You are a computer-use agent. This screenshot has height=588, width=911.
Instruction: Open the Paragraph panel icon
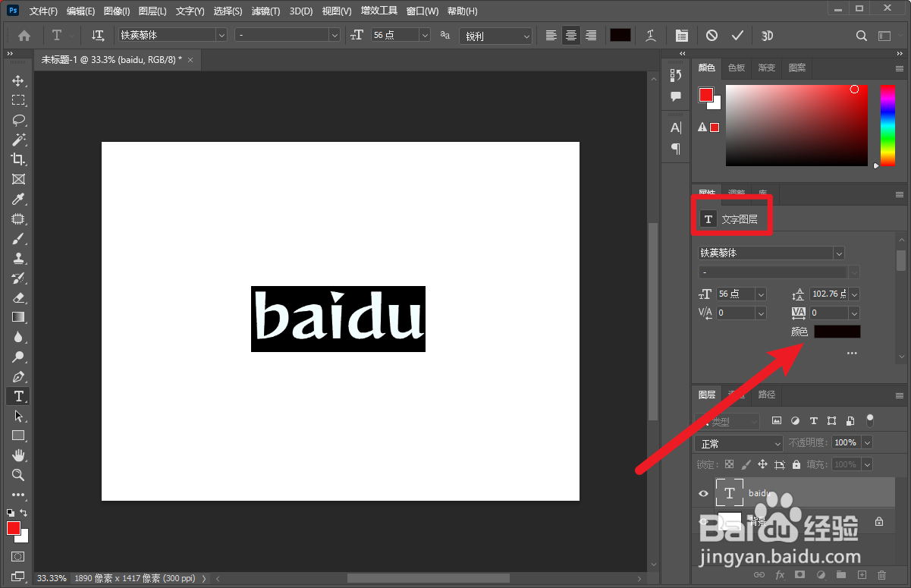pos(676,149)
